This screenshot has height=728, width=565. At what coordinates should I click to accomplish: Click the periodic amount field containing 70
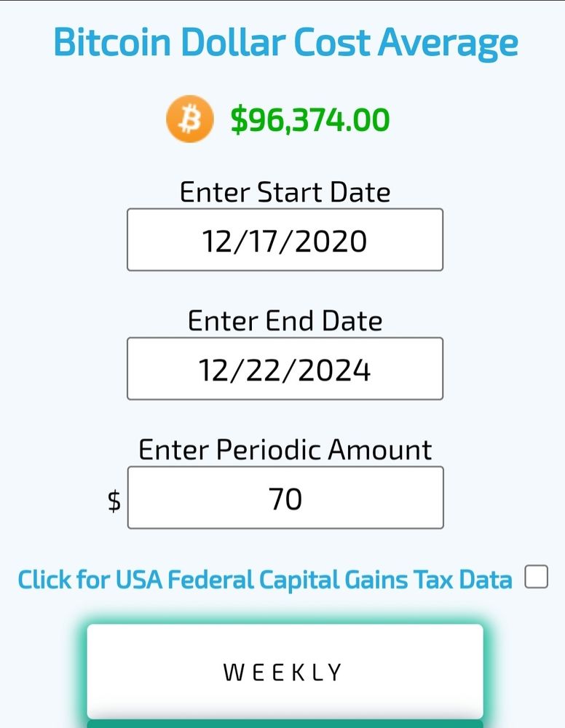(x=285, y=498)
